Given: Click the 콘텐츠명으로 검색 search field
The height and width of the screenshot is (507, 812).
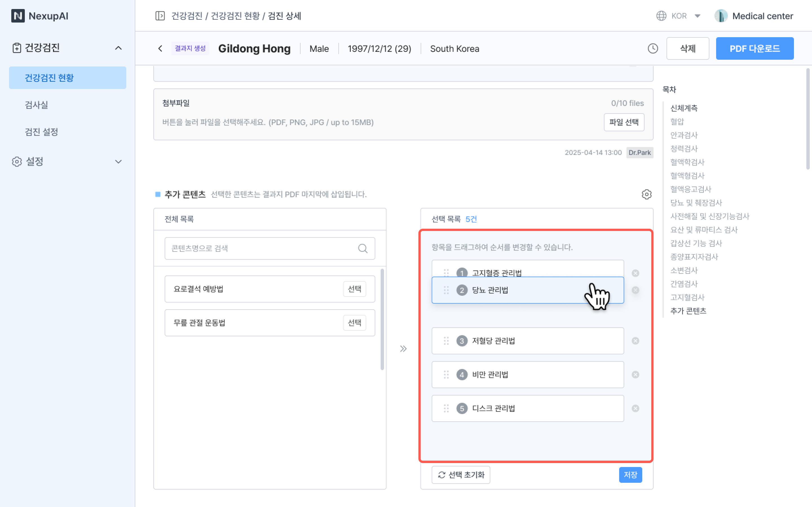Looking at the screenshot, I should [262, 248].
